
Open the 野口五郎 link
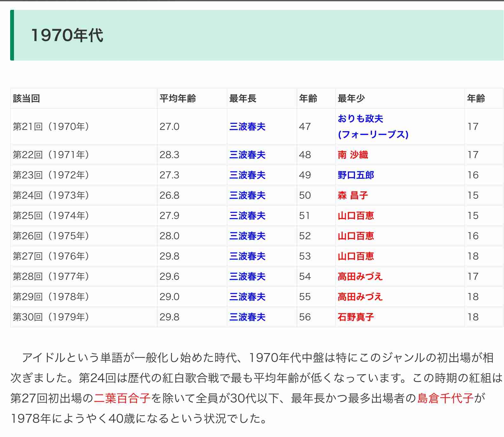(356, 175)
